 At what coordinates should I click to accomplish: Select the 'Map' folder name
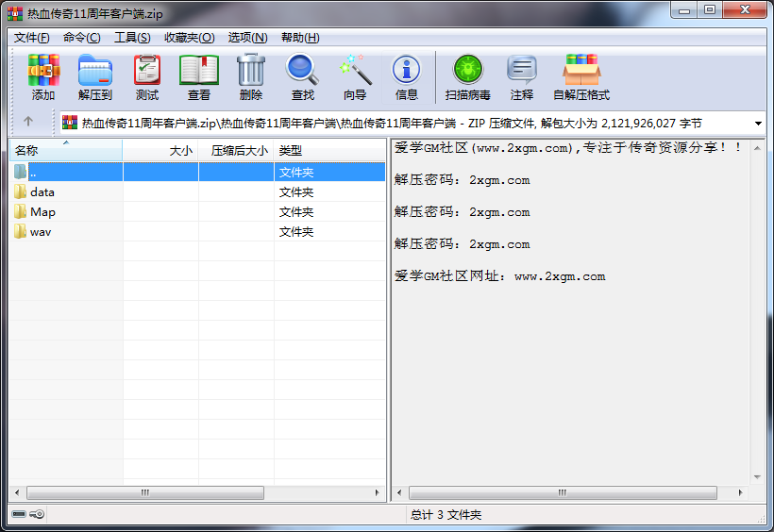42,211
